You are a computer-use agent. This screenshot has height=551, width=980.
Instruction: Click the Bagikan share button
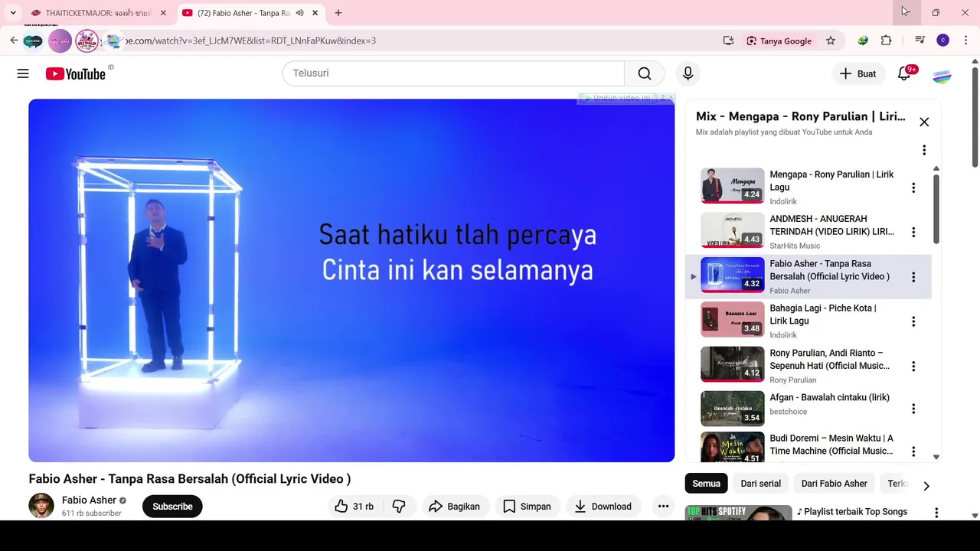455,506
